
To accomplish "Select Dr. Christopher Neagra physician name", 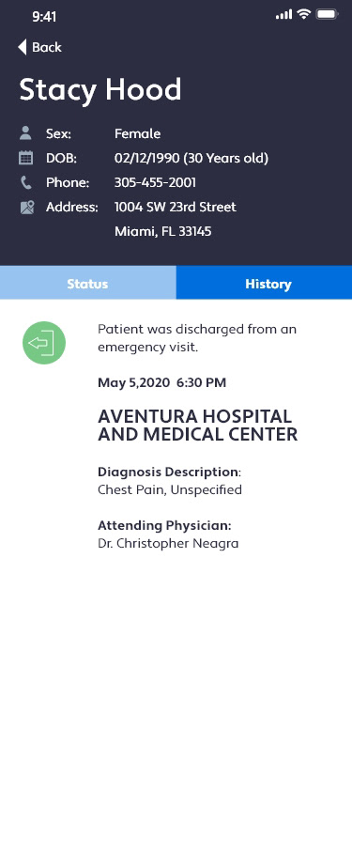I will [x=168, y=543].
